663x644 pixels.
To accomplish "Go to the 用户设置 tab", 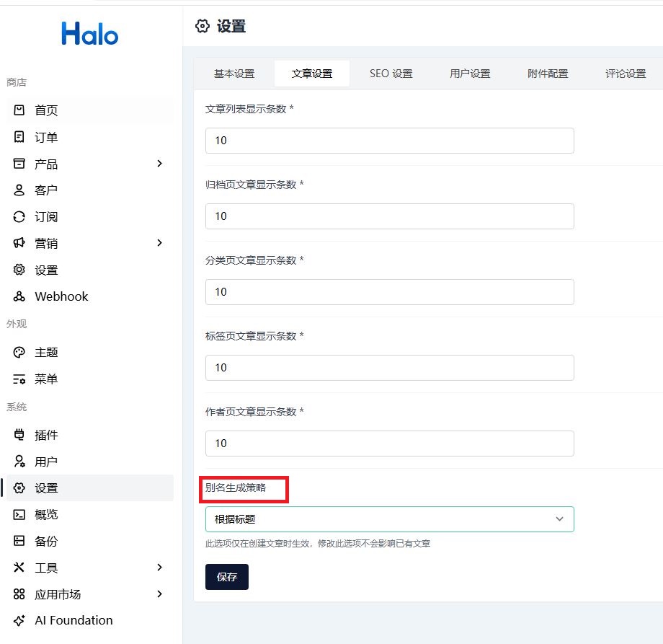I will (470, 74).
